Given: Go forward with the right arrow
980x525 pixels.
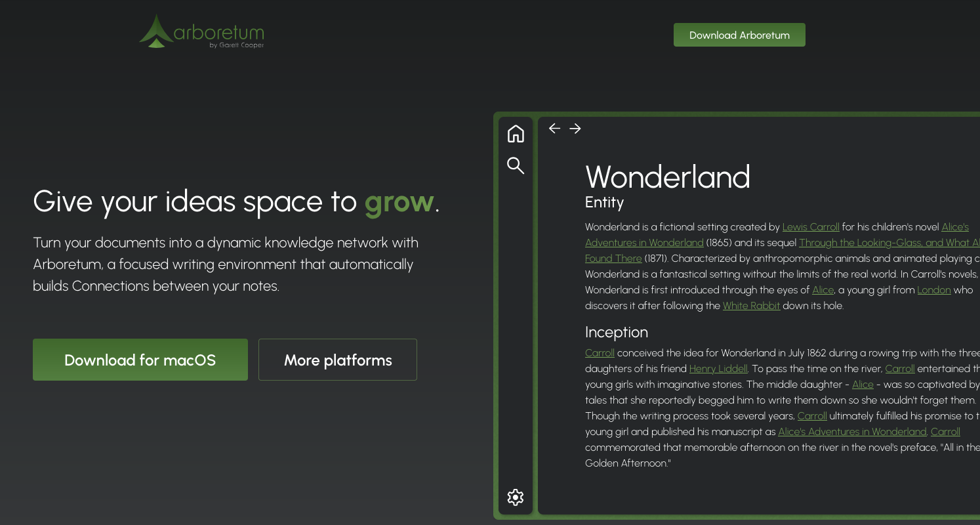Looking at the screenshot, I should pos(575,129).
